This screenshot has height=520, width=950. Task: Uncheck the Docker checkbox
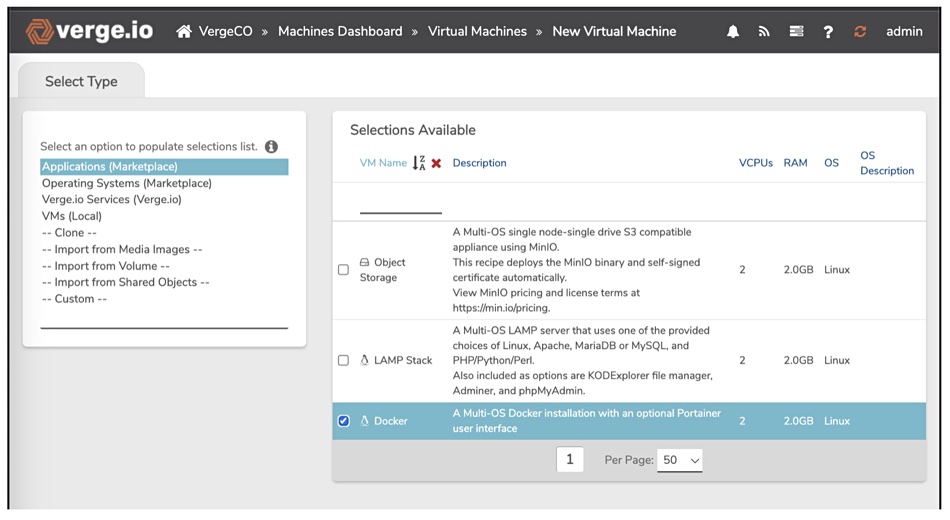pyautogui.click(x=344, y=421)
